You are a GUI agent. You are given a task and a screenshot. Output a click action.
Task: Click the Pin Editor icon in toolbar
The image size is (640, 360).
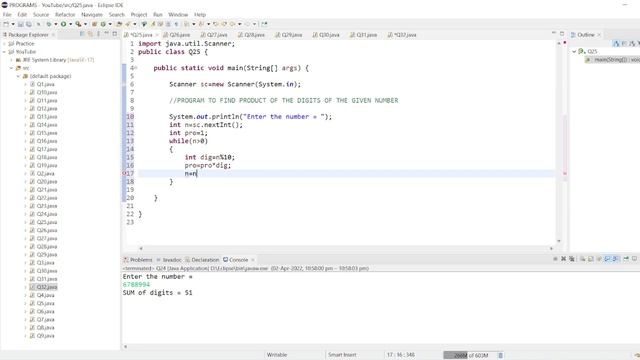pos(264,24)
